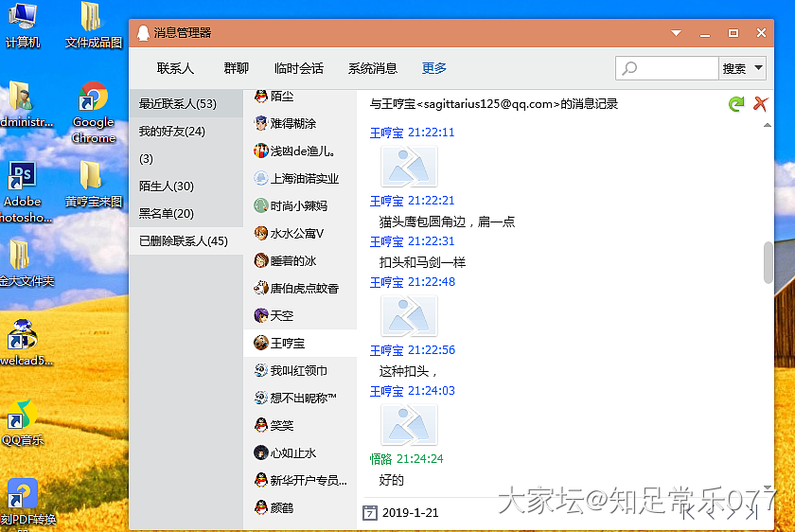
Task: Open the image thumbnail sent at 21:22:11
Action: [409, 167]
